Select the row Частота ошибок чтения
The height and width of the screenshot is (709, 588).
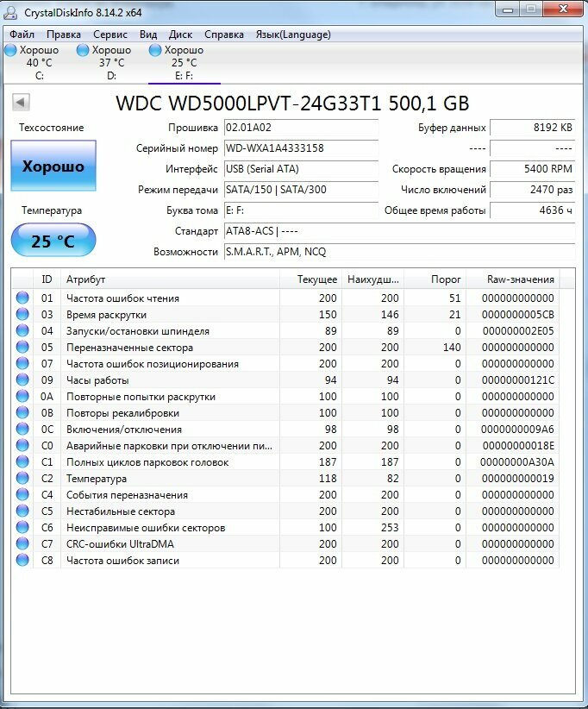[285, 298]
